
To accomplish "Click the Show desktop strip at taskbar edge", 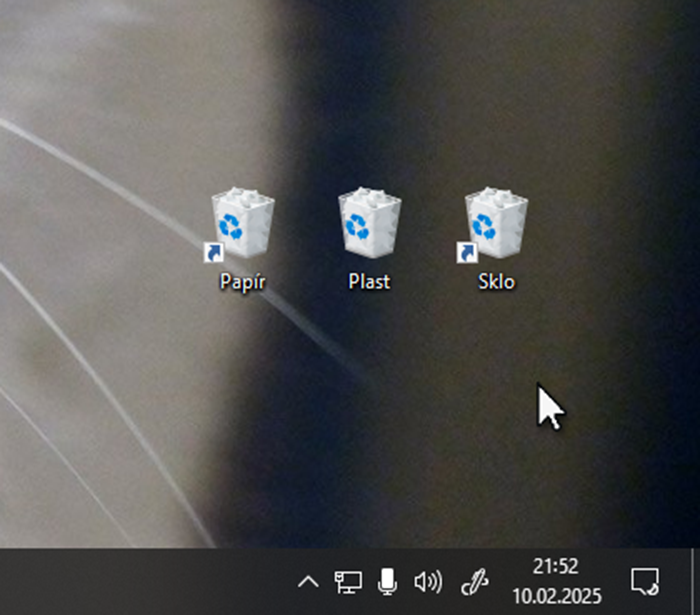I will point(696,582).
